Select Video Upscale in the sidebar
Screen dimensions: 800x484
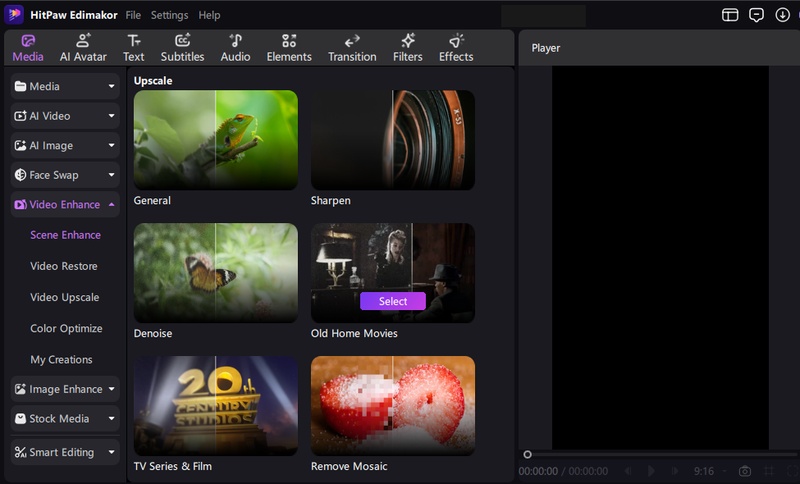65,297
